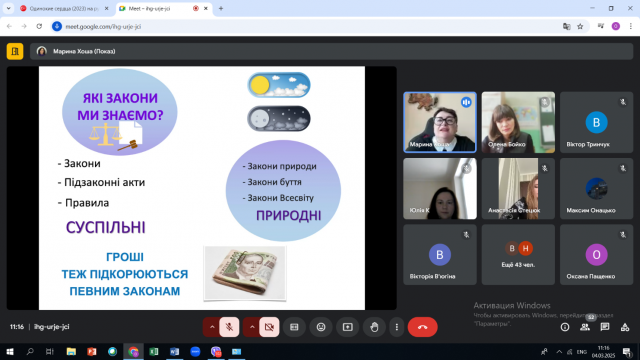Click Марина Хоша (Показ) presentation label
The image size is (640, 360).
[84, 51]
